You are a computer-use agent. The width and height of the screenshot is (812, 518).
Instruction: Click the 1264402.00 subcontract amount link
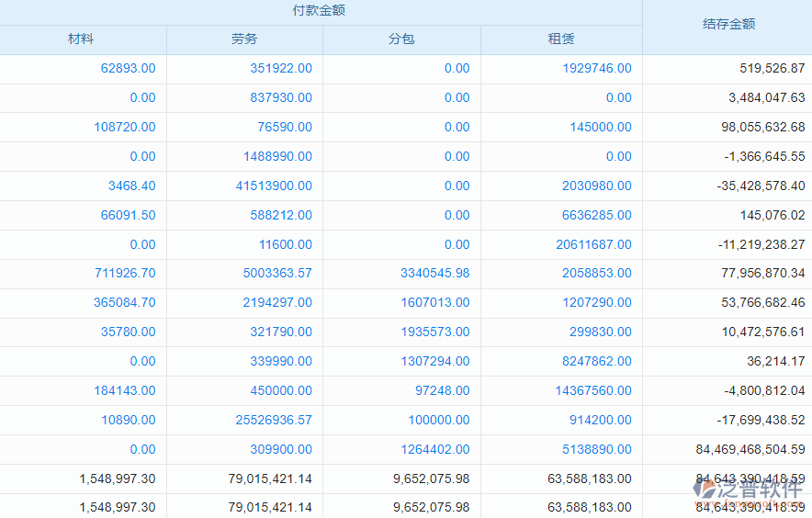point(435,450)
